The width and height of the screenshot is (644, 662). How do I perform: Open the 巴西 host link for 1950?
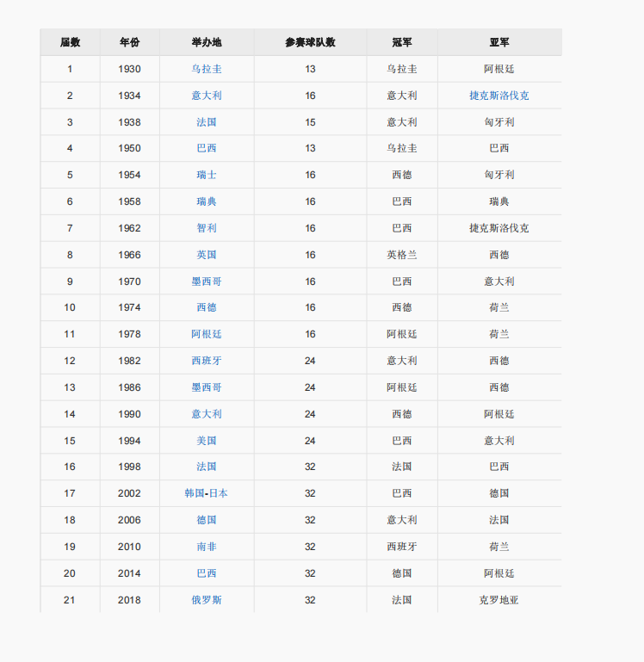207,148
